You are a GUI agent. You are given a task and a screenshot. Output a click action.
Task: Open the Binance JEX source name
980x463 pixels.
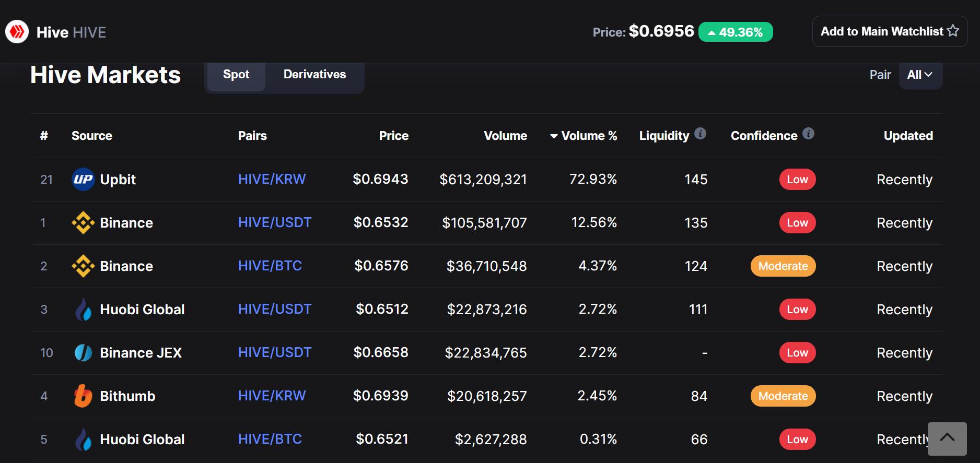141,353
